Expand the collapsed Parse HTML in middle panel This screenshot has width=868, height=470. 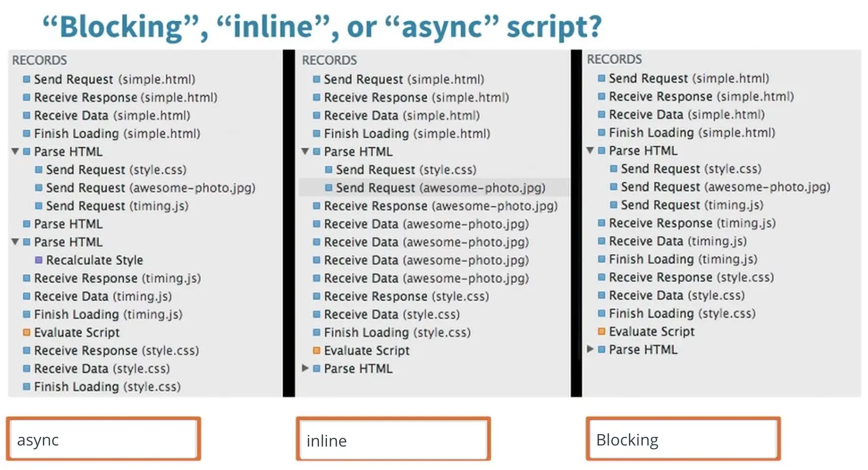pyautogui.click(x=305, y=368)
